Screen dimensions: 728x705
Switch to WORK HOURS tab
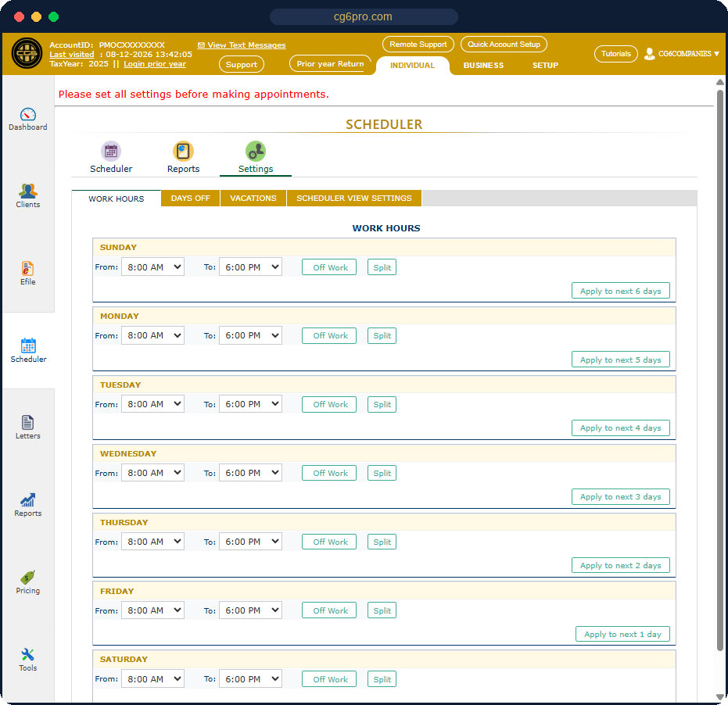(116, 199)
